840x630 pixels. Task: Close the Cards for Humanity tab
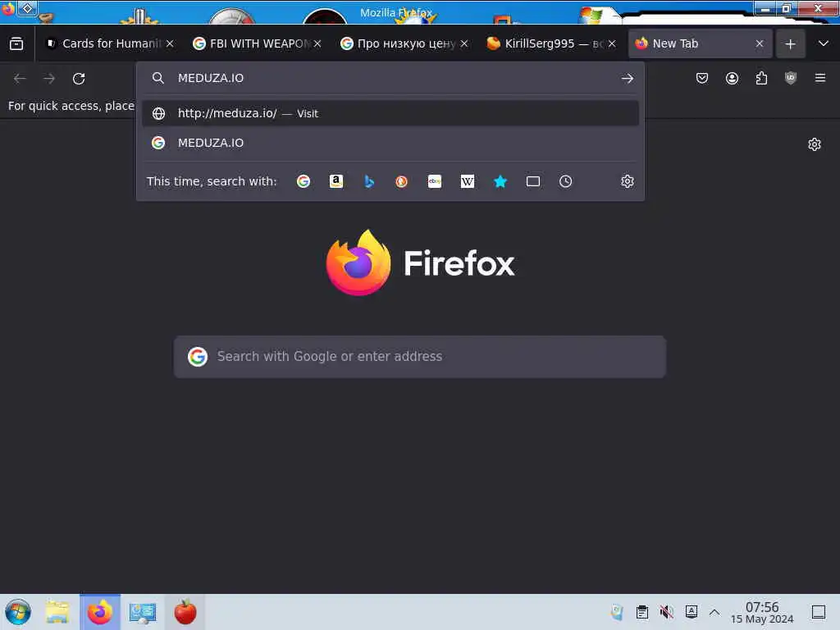[x=170, y=44]
